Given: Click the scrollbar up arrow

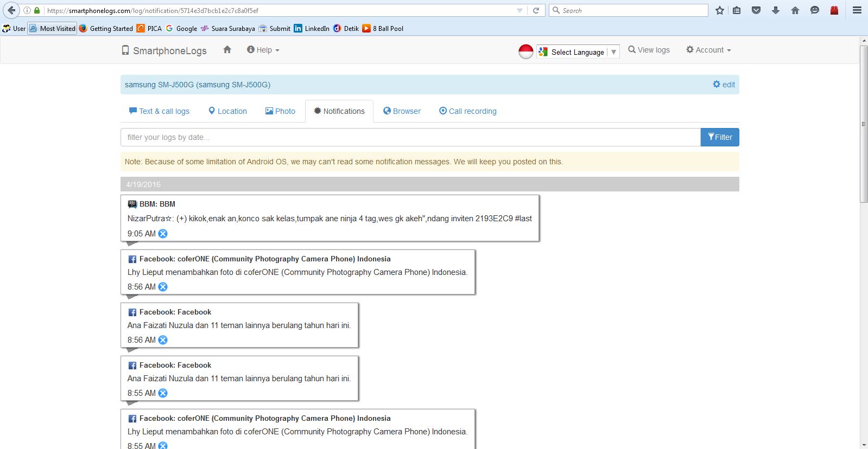Looking at the screenshot, I should [864, 41].
